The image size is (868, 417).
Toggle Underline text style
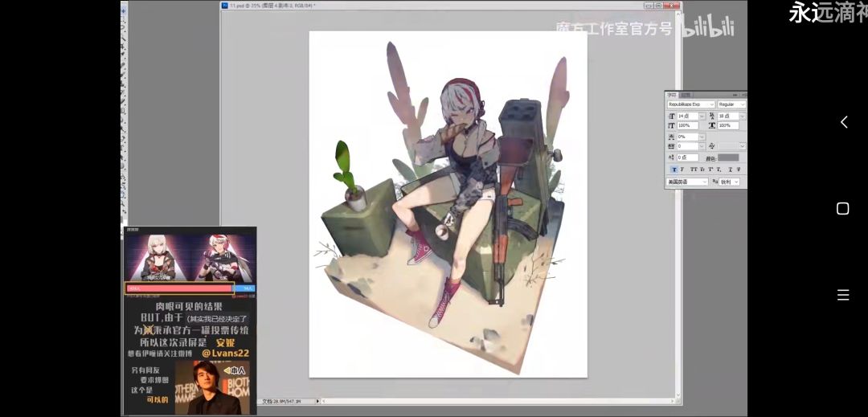point(730,170)
